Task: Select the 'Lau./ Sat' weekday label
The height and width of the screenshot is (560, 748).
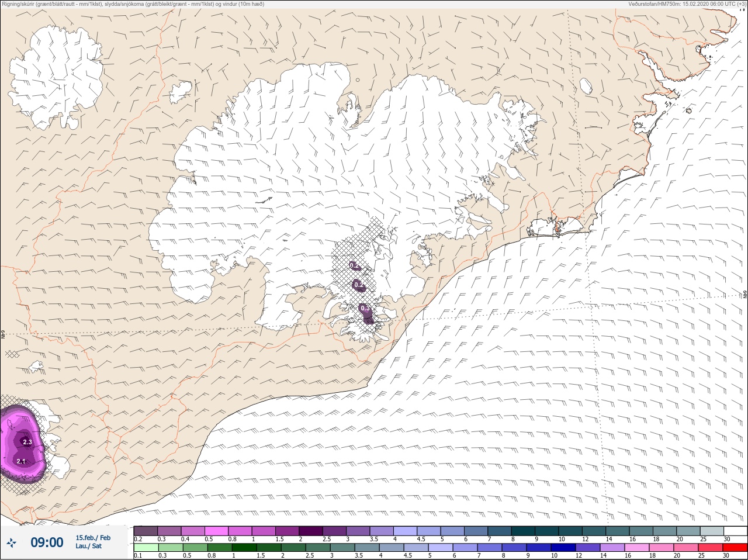Action: [x=88, y=546]
